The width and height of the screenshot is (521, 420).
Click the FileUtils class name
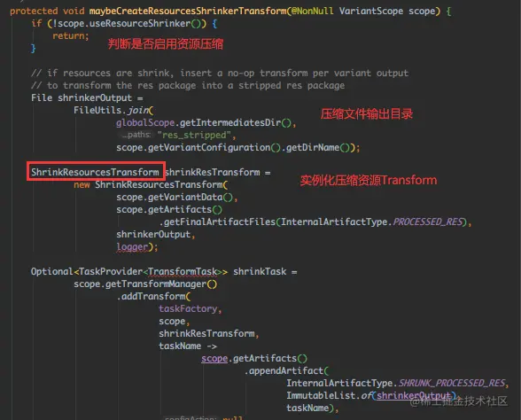[97, 110]
